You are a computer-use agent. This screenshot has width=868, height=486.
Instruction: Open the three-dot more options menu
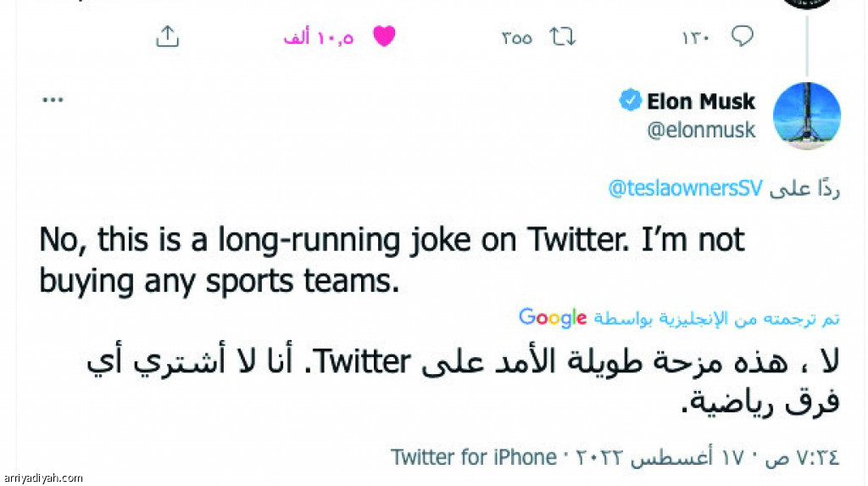[53, 100]
